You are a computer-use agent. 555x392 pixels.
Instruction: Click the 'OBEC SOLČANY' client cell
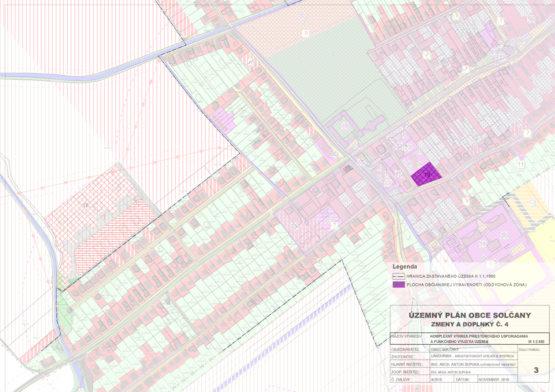445,349
